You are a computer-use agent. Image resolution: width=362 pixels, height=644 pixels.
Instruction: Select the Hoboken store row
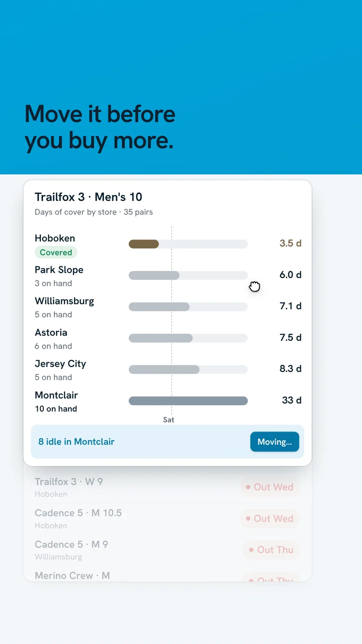[x=168, y=244]
